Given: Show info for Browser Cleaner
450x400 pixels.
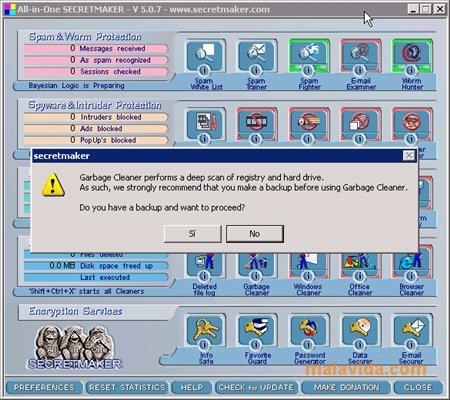Looking at the screenshot, I should [411, 276].
